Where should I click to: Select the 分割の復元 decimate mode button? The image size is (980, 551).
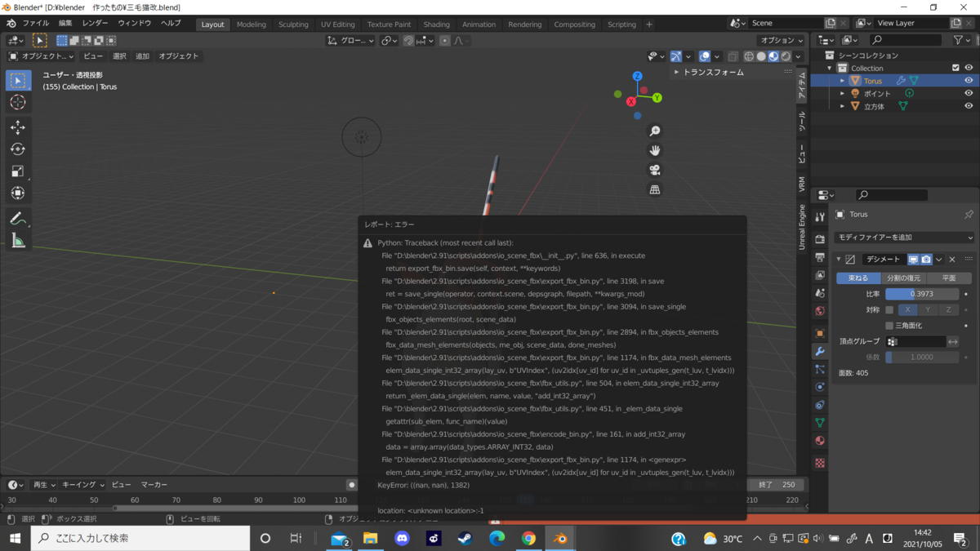[903, 278]
